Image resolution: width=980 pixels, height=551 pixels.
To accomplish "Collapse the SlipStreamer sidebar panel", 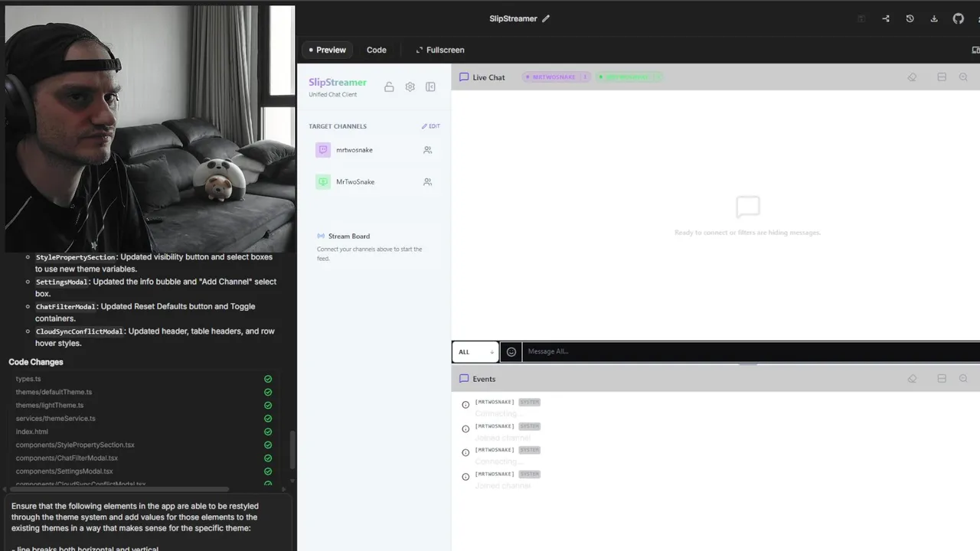I will coord(430,87).
